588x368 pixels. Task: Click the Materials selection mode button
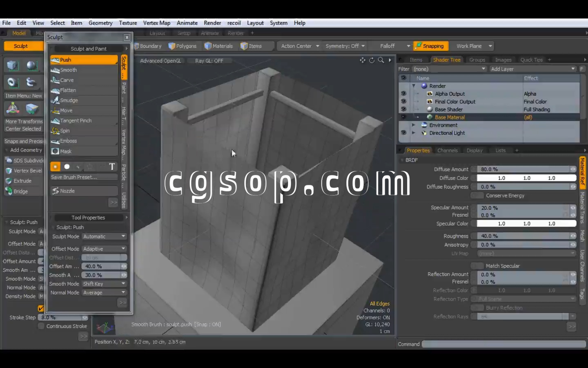tap(218, 46)
